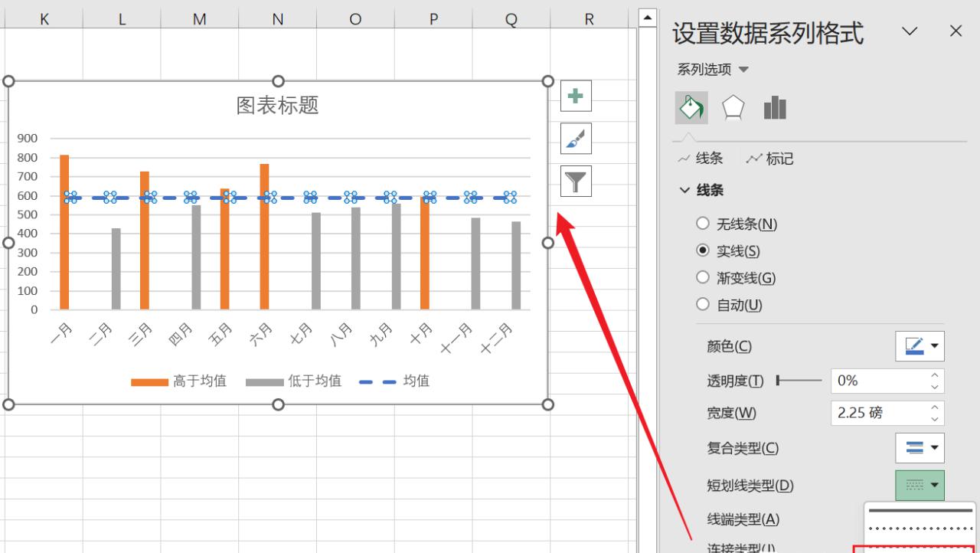
Task: Select the 实线(S) radio option
Action: pyautogui.click(x=703, y=250)
